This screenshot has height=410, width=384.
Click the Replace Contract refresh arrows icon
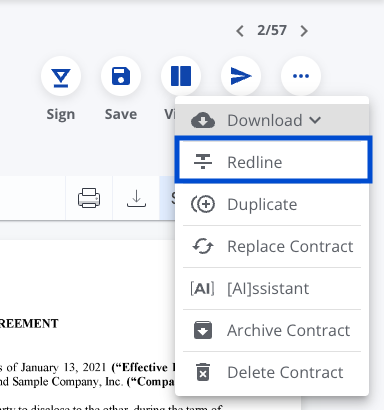click(x=203, y=246)
